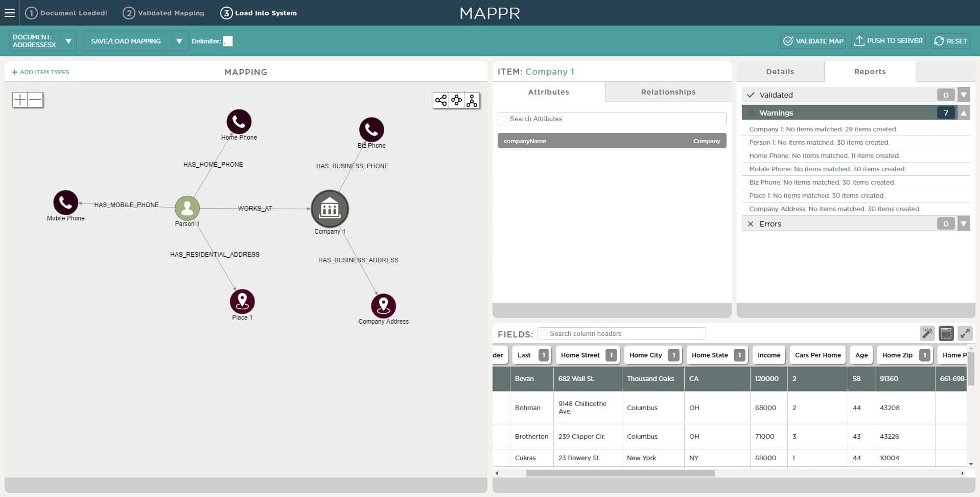Apply the hierarchical tree layout icon
980x497 pixels.
point(472,100)
